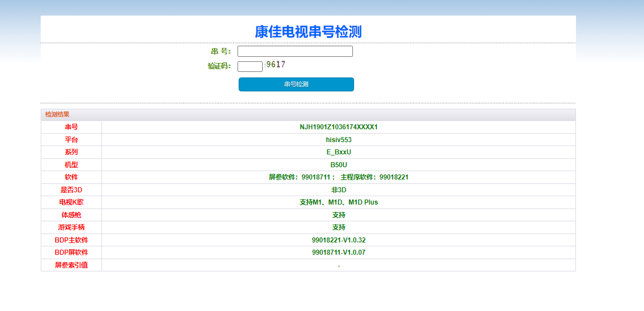Click 支持 value in 游戏手柄 row
The height and width of the screenshot is (311, 644).
338,227
